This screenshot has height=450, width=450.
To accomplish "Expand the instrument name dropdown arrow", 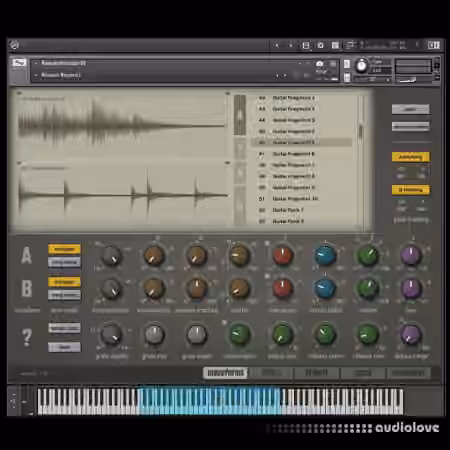I will 36,63.
